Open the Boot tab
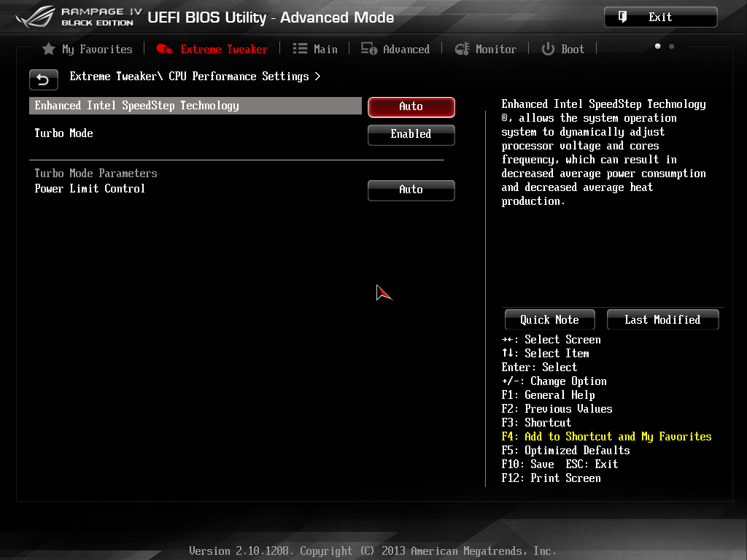 pos(562,49)
